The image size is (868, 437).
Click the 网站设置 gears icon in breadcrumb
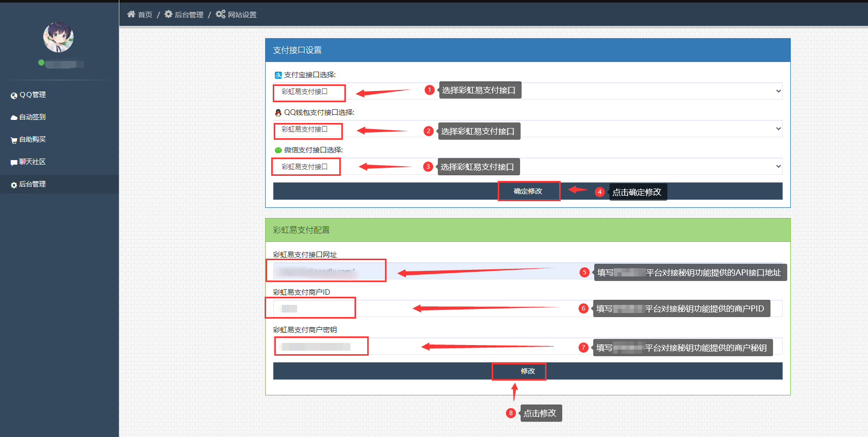(220, 14)
